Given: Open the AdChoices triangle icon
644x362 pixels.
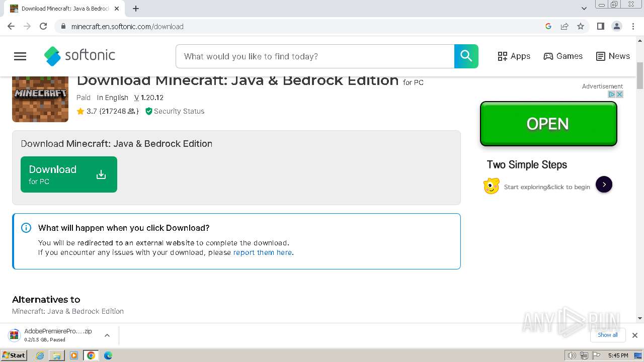Looking at the screenshot, I should click(612, 94).
